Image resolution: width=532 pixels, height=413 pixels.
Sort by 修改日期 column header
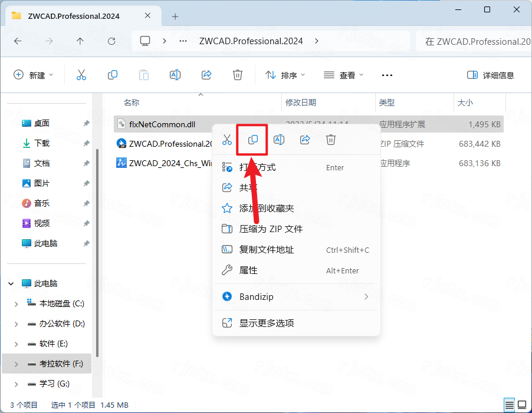pyautogui.click(x=301, y=103)
